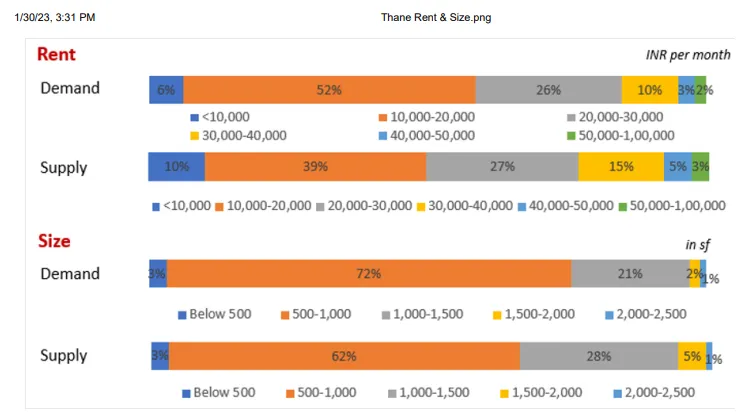Screen dimensions: 750x416
Task: Select the 15% yellow segment in Rent Supply bar
Action: coord(620,166)
